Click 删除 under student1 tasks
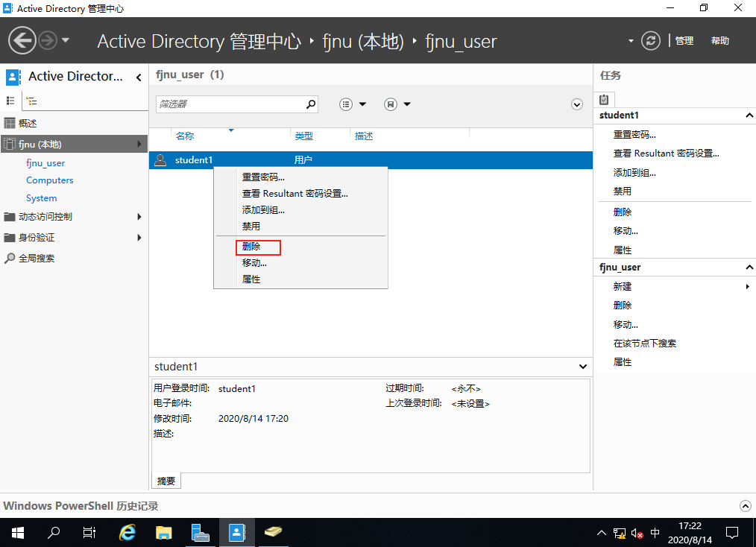The width and height of the screenshot is (756, 547). [x=622, y=212]
